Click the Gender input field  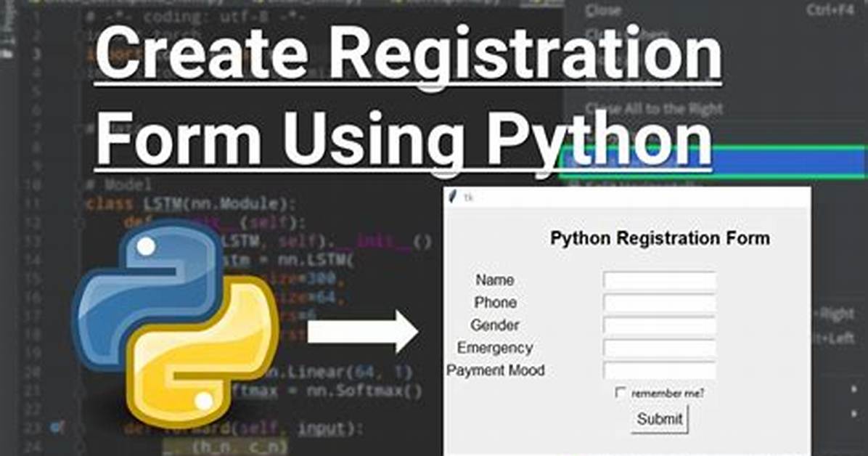click(659, 325)
